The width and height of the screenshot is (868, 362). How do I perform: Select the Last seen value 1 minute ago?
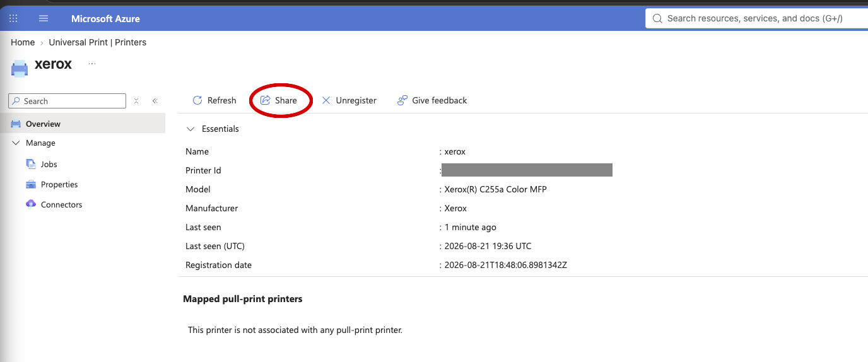[470, 227]
